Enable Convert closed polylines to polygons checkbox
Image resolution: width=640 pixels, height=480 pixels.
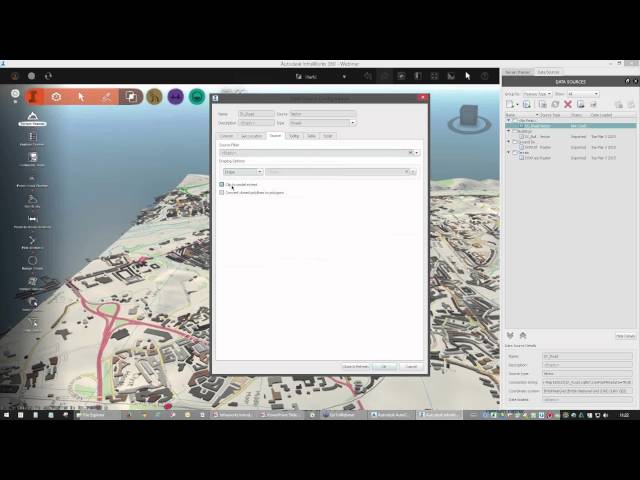222,192
